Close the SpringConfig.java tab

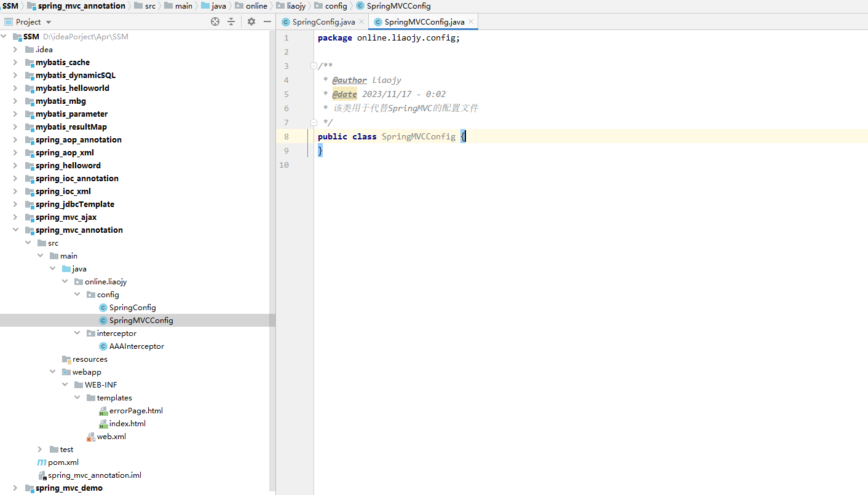[361, 21]
